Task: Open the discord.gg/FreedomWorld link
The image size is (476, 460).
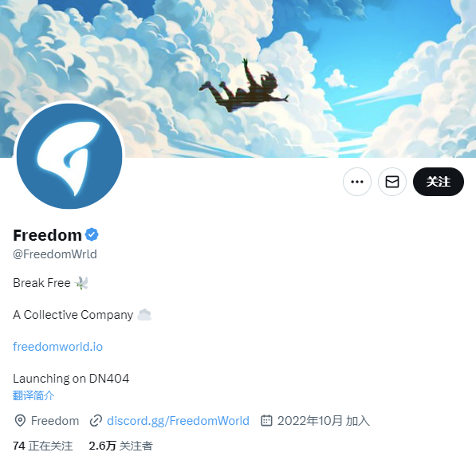Action: tap(178, 421)
